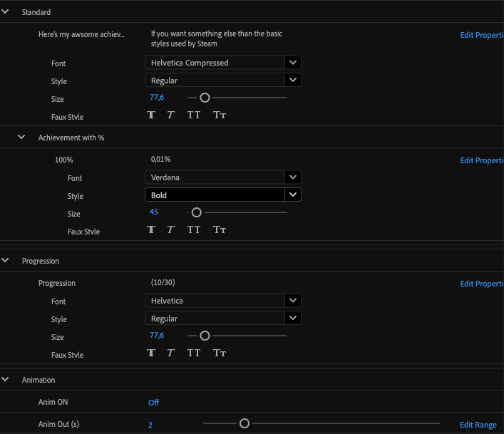Click Edit Properties for Progression text
Image resolution: width=504 pixels, height=434 pixels.
[x=481, y=284]
